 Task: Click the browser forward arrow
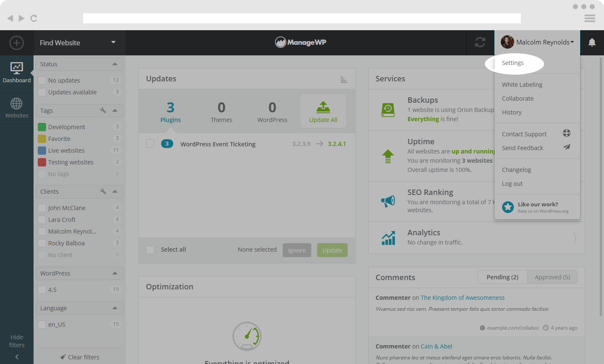(21, 18)
